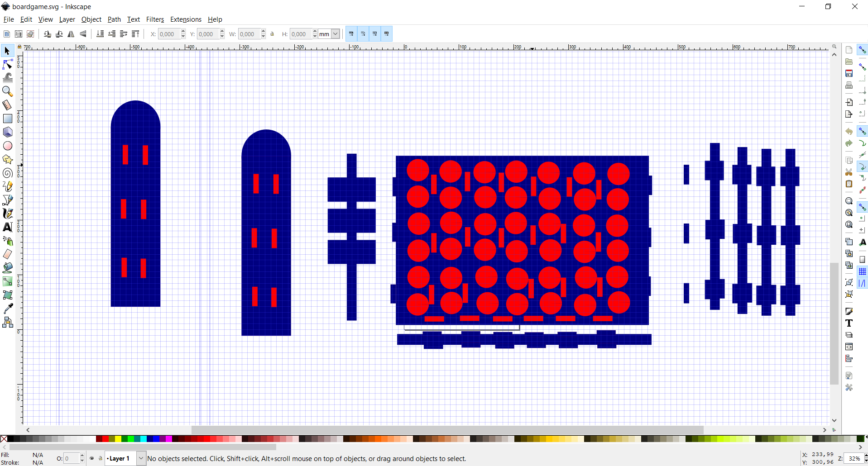The image size is (868, 466).
Task: Increase the W width value
Action: tap(263, 31)
